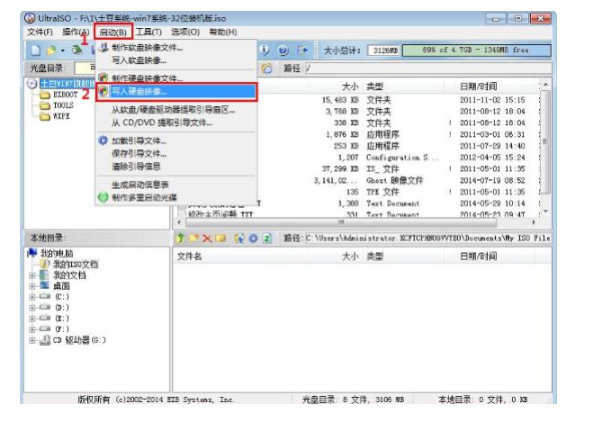Click the help question mark icon
This screenshot has width=610, height=421.
(x=283, y=49)
